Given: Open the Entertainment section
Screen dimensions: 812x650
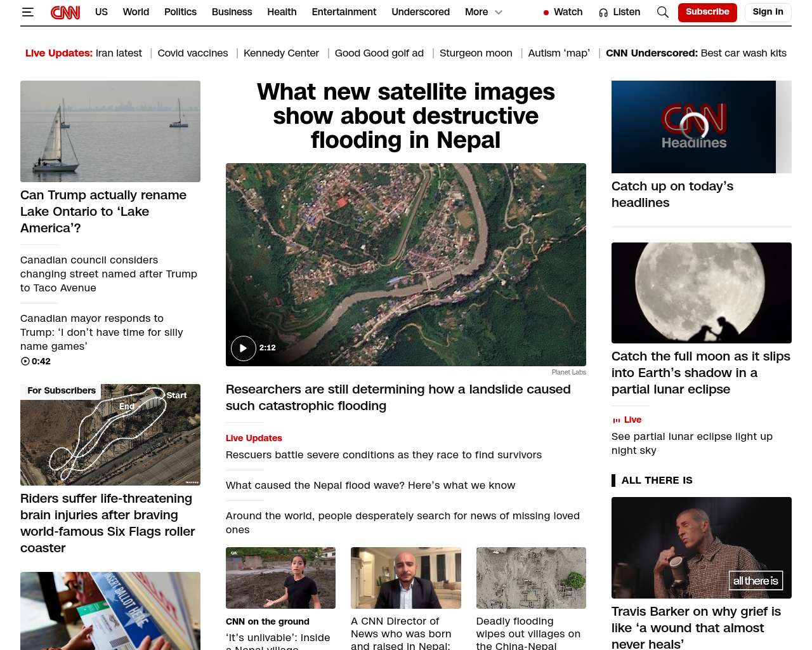Looking at the screenshot, I should [344, 12].
